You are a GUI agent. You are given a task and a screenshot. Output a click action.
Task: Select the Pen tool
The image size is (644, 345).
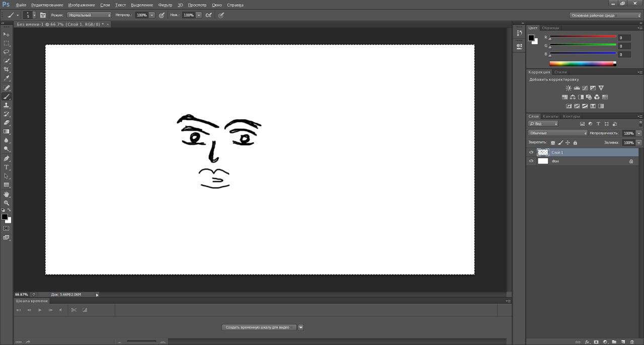[7, 158]
